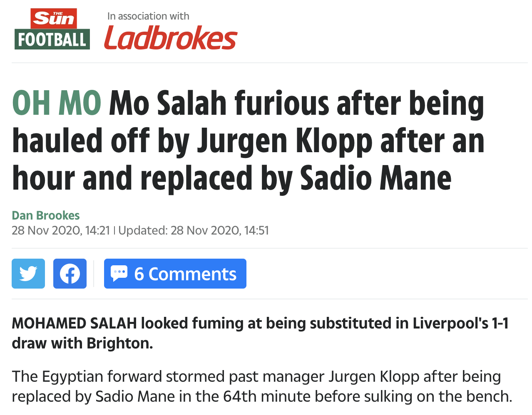Click the 'Updated: 28 Nov 2020, 14:51' timestamp

pyautogui.click(x=194, y=230)
